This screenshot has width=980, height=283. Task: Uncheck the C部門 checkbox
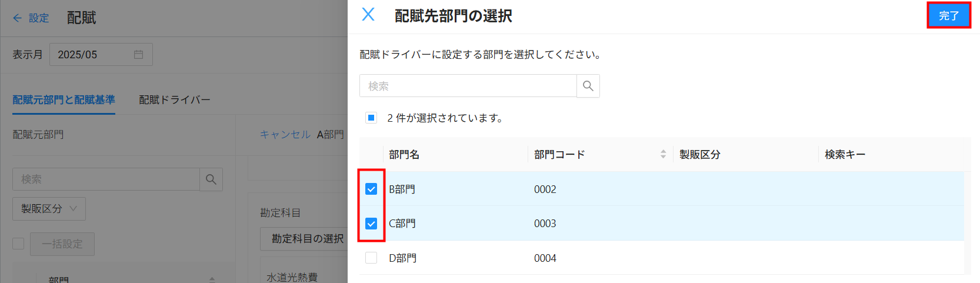pos(371,224)
